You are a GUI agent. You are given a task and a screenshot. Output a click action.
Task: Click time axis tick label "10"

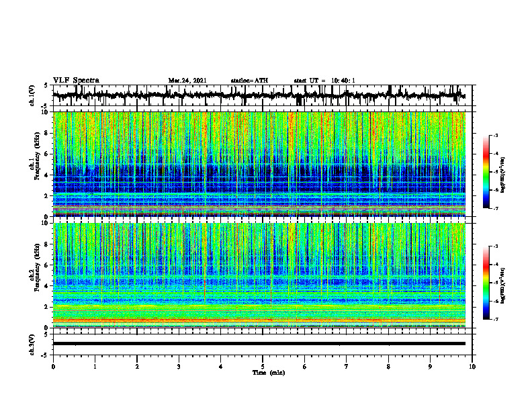472,367
